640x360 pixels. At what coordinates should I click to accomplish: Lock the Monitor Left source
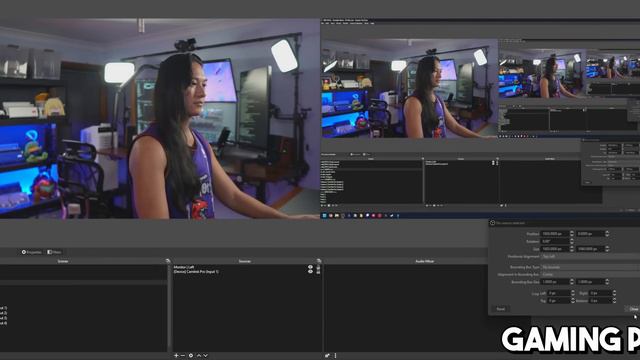tap(318, 267)
